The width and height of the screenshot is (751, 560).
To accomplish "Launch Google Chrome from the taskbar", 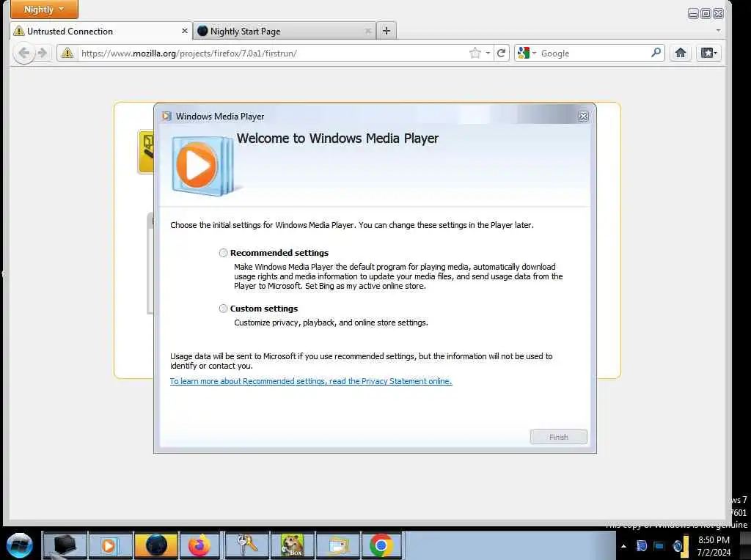I will click(381, 545).
